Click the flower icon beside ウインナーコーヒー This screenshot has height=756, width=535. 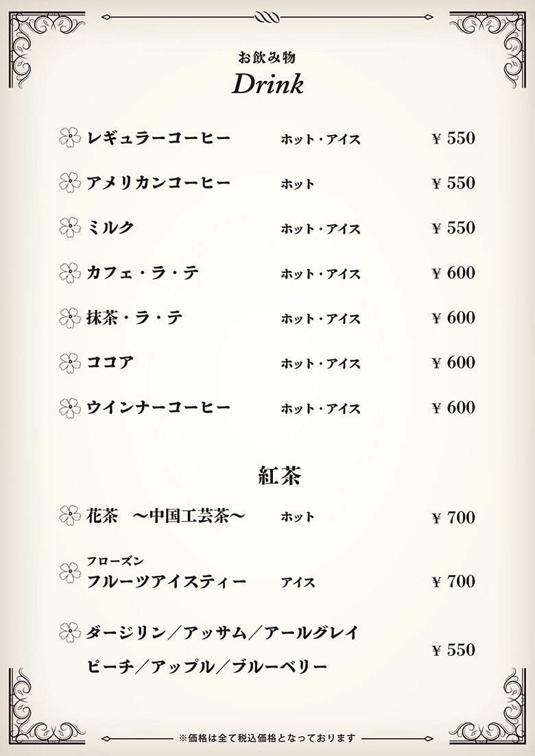pyautogui.click(x=70, y=408)
